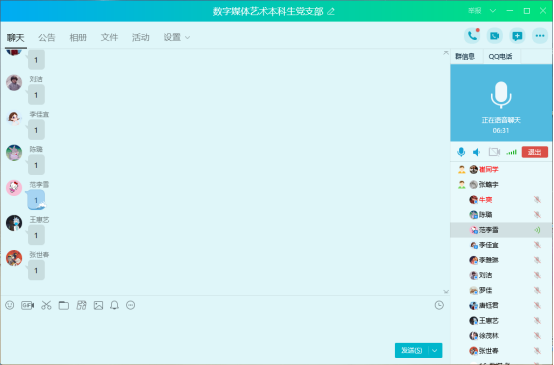Click the GIF recording icon

[x=28, y=305]
